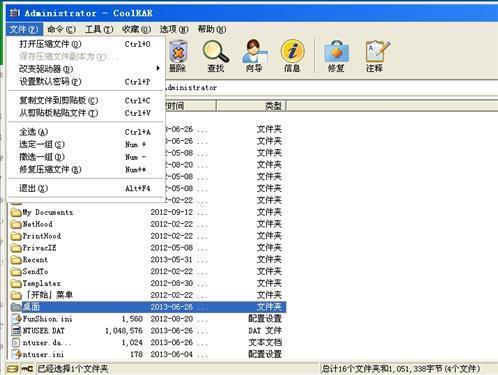Click the drive icon in status bar
This screenshot has width=498, height=375.
click(13, 368)
